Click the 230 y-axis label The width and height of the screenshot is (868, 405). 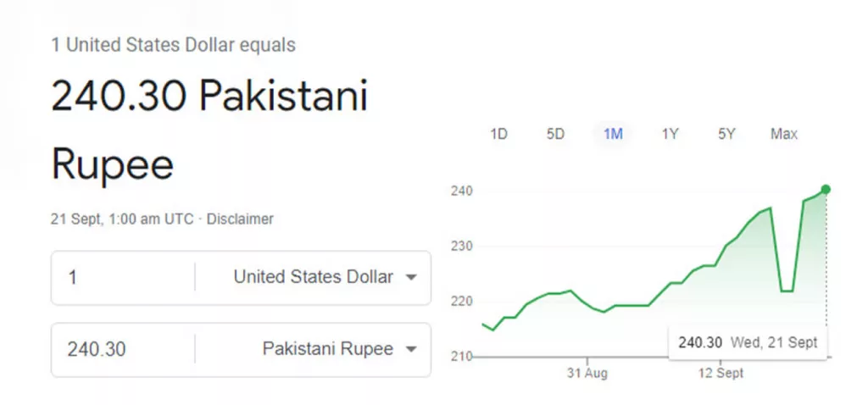coord(462,247)
